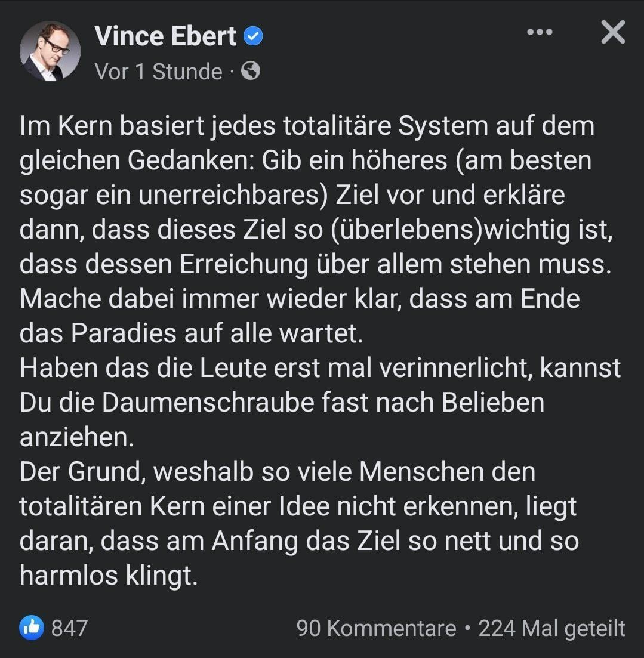
Task: Open Vince Ebert's profile name link
Action: pos(166,36)
